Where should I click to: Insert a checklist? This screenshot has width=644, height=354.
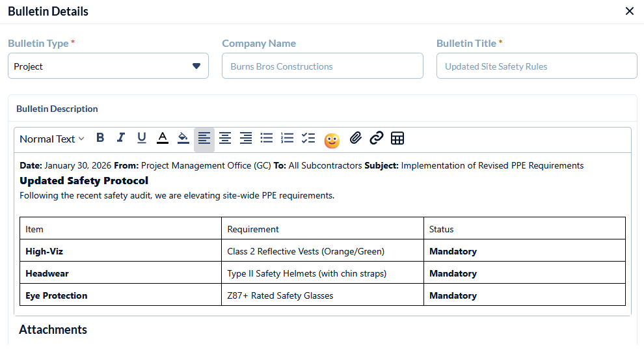point(308,138)
